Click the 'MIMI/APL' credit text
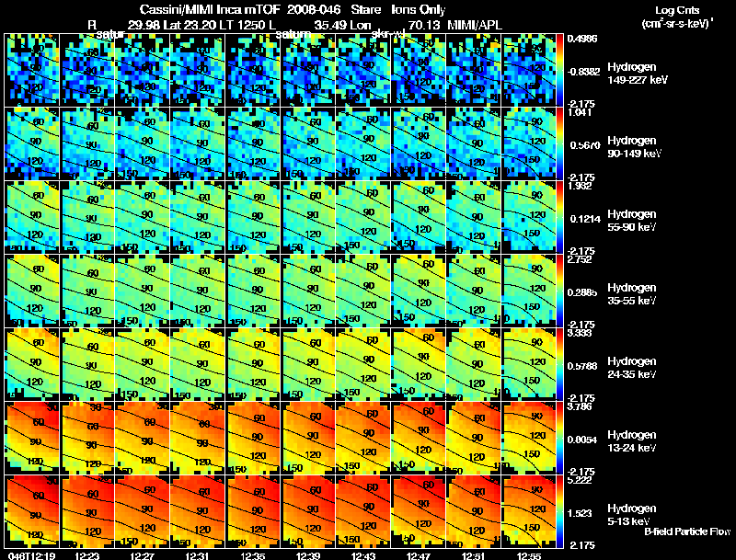This screenshot has height=560, width=736. (475, 25)
